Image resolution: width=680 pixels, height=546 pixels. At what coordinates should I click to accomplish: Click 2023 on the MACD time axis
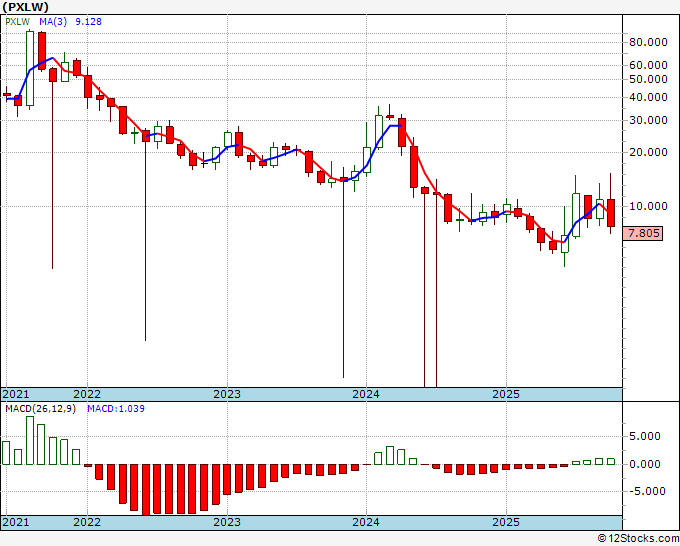pyautogui.click(x=227, y=522)
